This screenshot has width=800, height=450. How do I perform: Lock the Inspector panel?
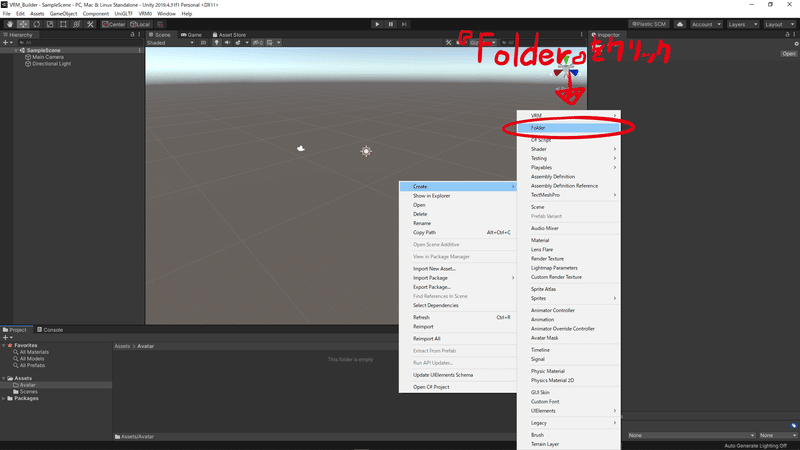(x=787, y=35)
